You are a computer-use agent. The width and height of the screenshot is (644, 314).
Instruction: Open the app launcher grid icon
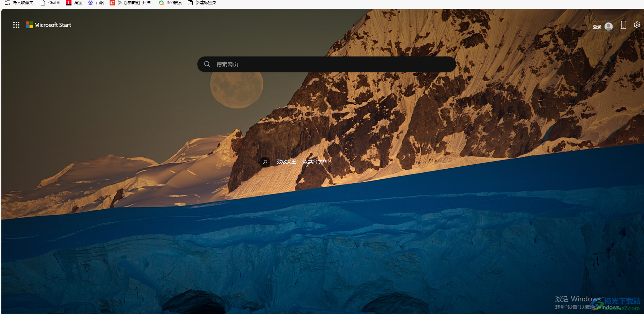(16, 25)
